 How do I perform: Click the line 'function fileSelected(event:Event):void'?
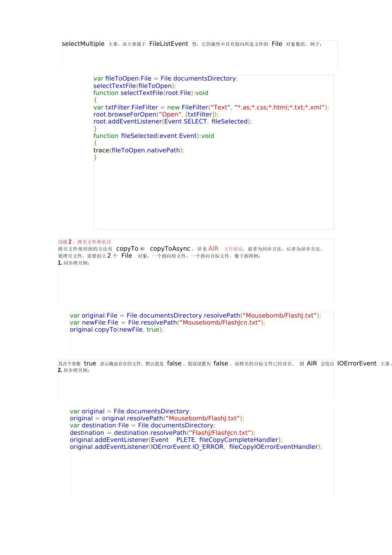[x=153, y=136]
